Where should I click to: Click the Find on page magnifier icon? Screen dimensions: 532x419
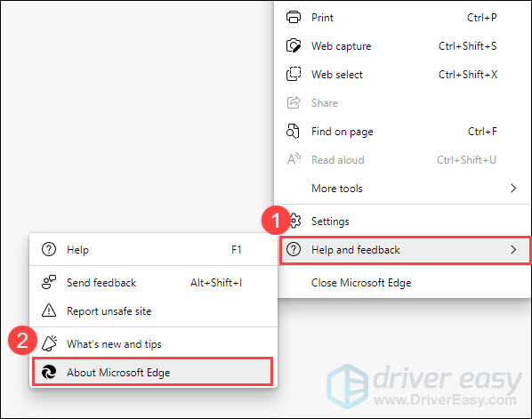pos(293,132)
